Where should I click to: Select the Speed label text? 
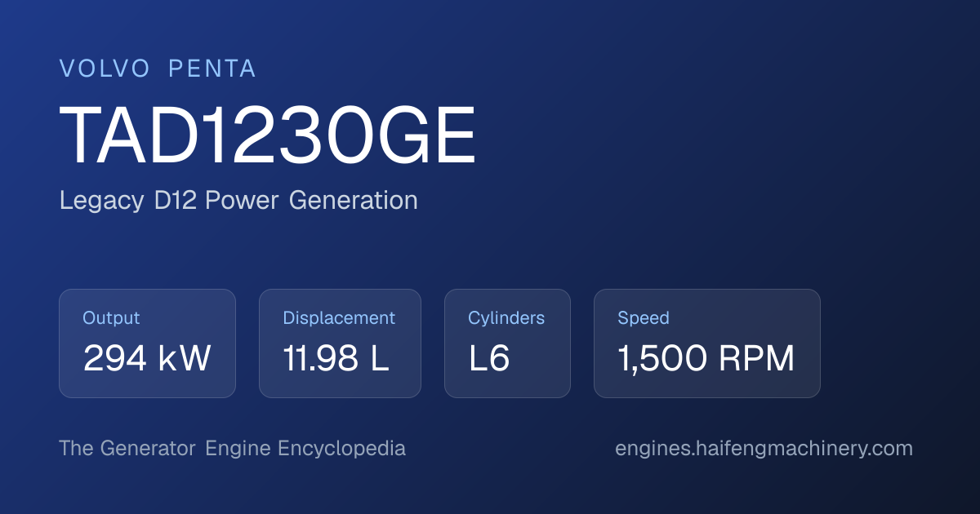tap(644, 318)
